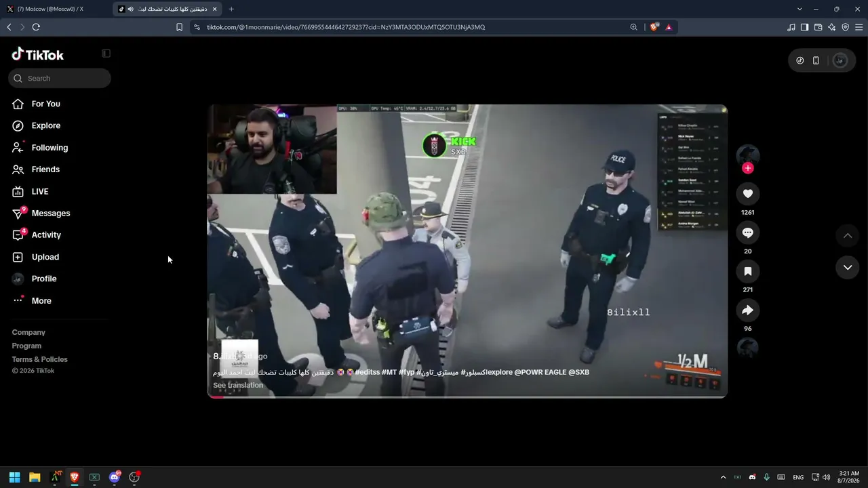Expand the More menu in sidebar
The width and height of the screenshot is (868, 488).
click(41, 300)
